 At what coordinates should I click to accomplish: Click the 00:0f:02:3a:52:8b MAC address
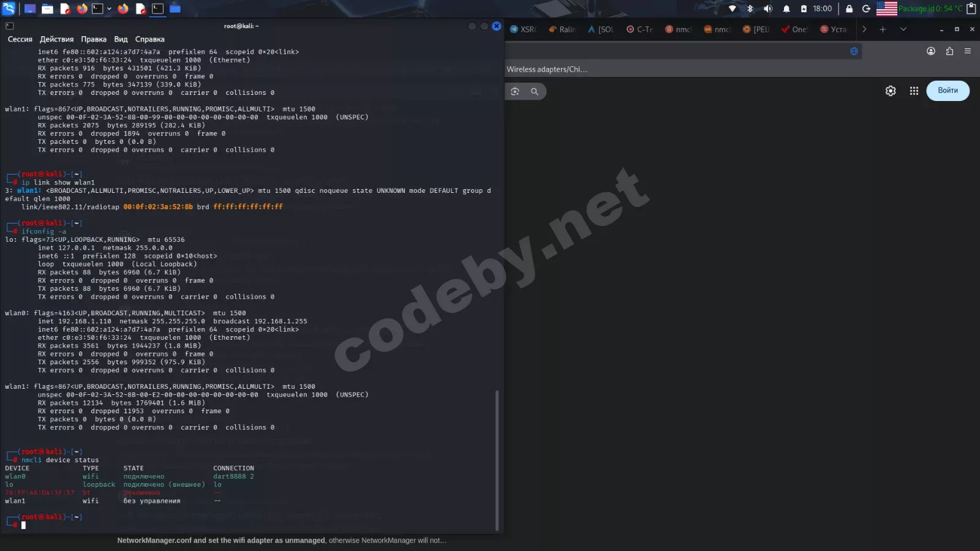158,207
